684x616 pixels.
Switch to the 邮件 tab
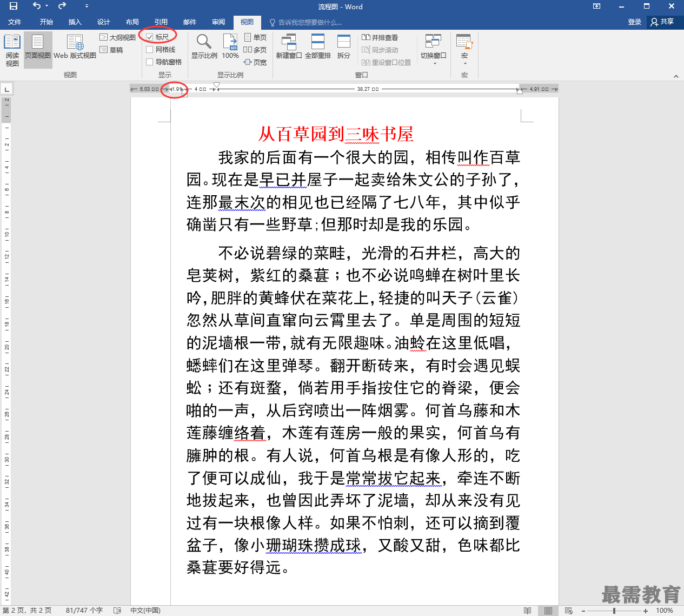point(190,22)
